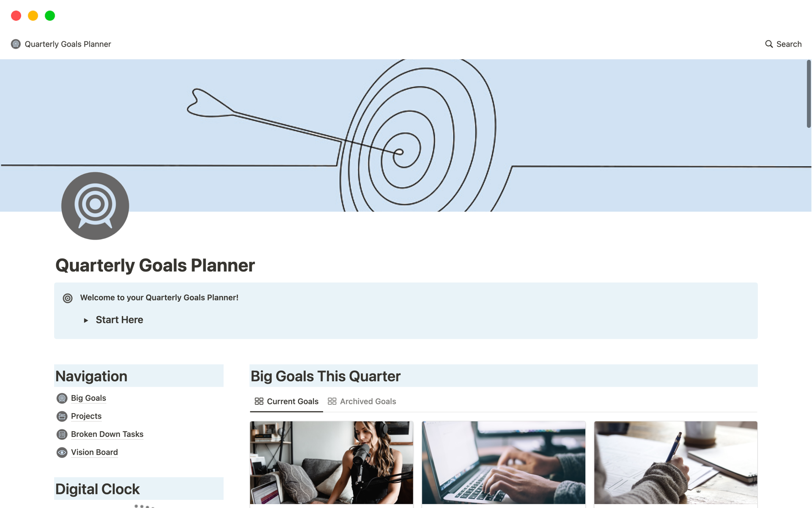Click the Big Goals navigation icon

click(x=62, y=398)
